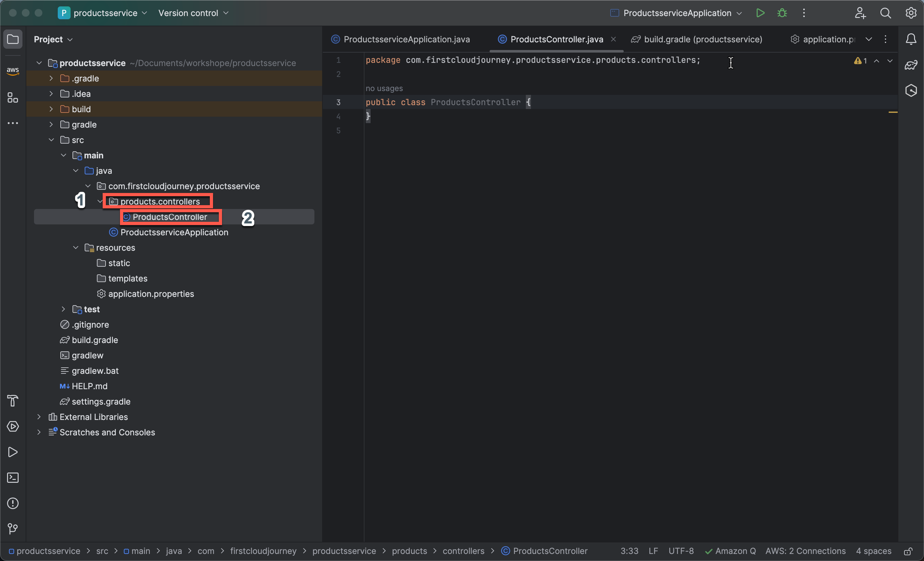
Task: Expand the test folder
Action: point(63,309)
